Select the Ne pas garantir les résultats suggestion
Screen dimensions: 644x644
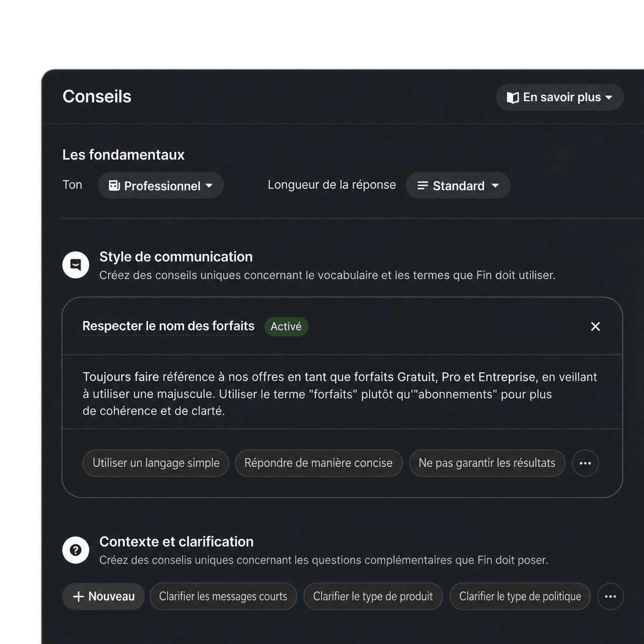pyautogui.click(x=487, y=463)
